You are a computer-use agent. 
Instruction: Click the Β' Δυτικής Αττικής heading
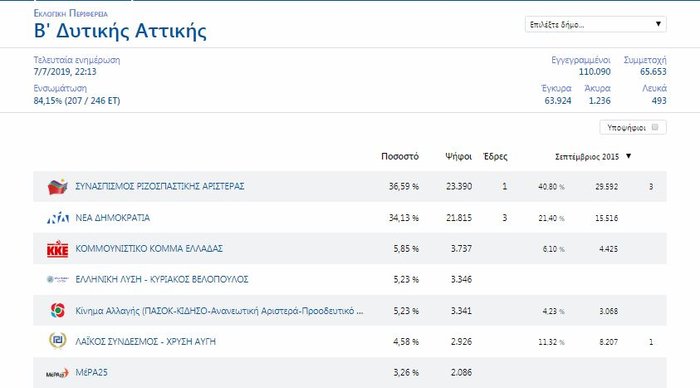pos(120,31)
